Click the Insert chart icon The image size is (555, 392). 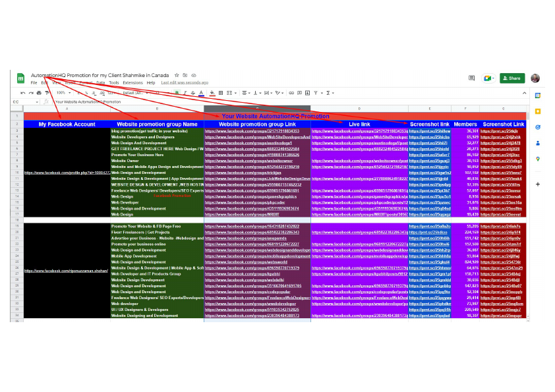[x=307, y=93]
